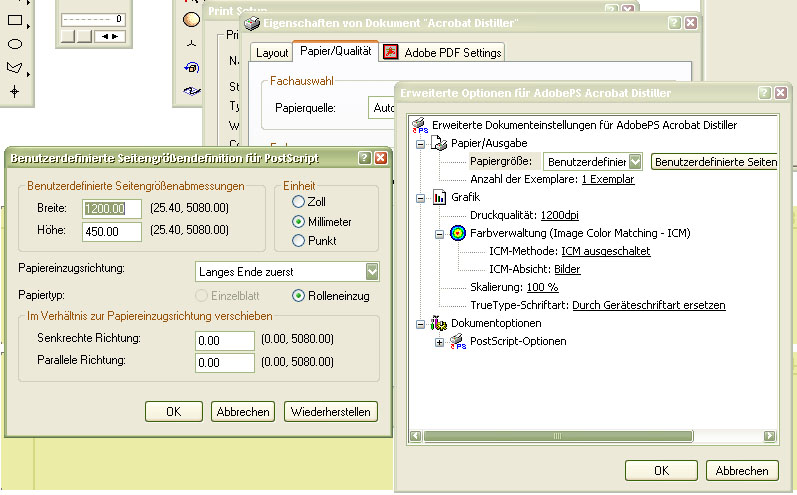
Task: Select the ellipse drawing tool
Action: tap(15, 44)
